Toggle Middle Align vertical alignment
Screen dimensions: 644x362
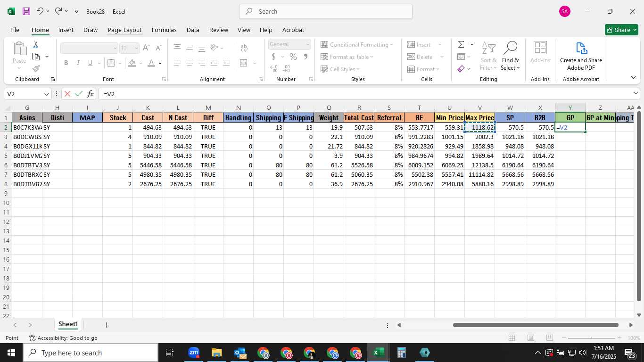190,48
